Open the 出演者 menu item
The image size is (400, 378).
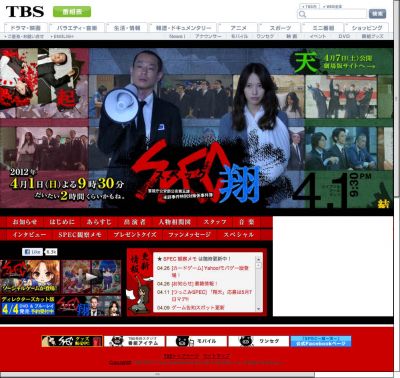[135, 222]
